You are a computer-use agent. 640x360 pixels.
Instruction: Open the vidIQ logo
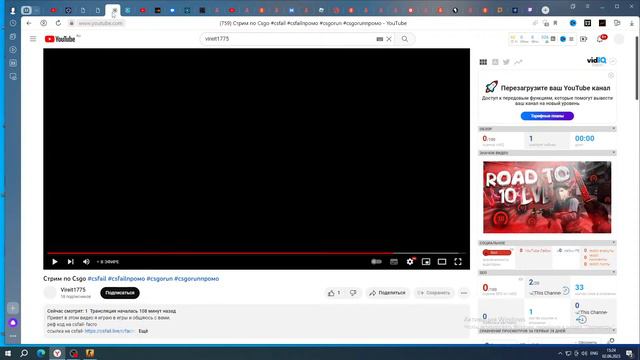[596, 61]
